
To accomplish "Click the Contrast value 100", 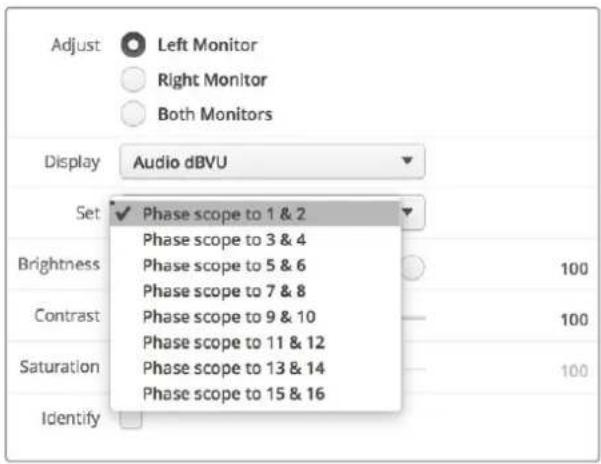I will click(574, 320).
